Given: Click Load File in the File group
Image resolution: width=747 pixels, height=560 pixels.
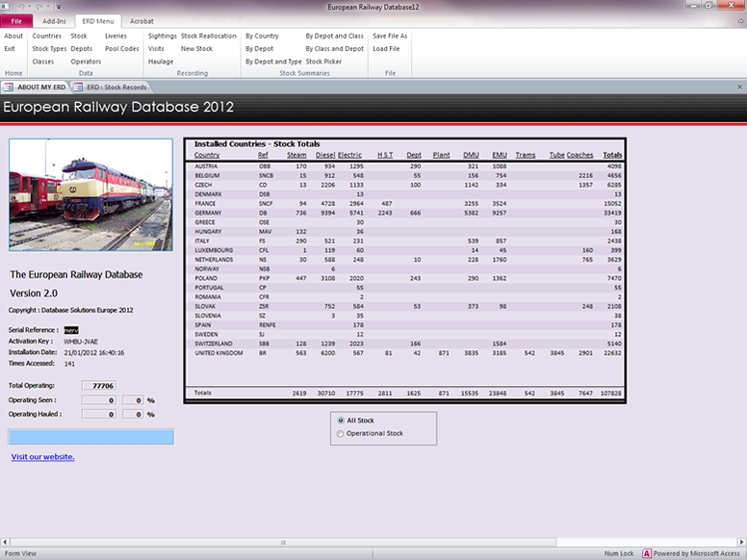Looking at the screenshot, I should (x=386, y=48).
